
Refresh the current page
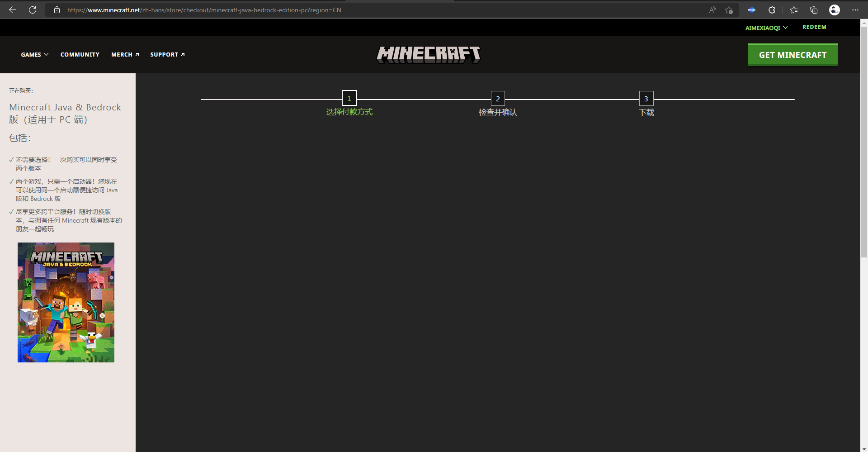pyautogui.click(x=33, y=10)
